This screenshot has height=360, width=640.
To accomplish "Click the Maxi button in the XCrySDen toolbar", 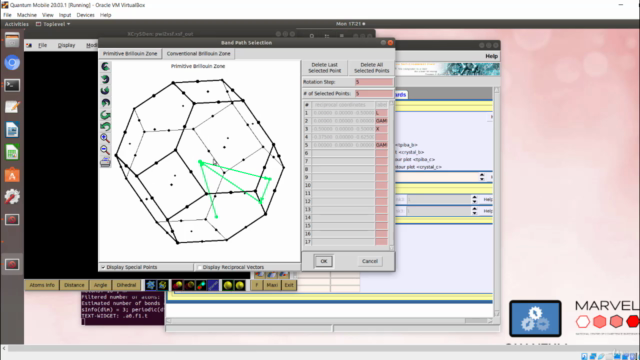I will click(272, 285).
